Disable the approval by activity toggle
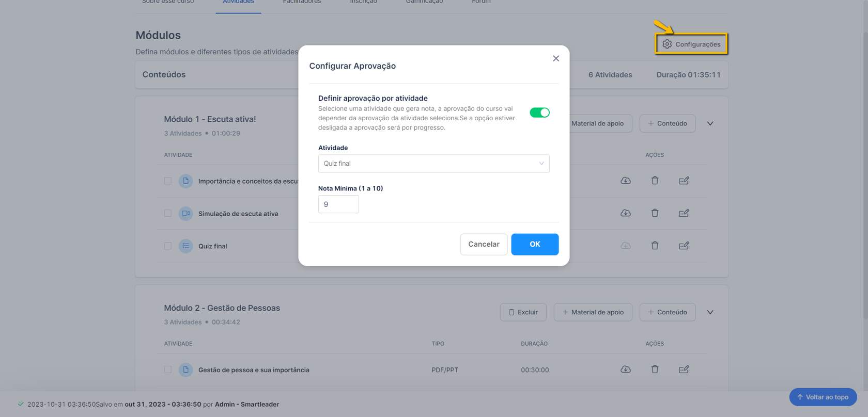This screenshot has height=417, width=868. 539,113
